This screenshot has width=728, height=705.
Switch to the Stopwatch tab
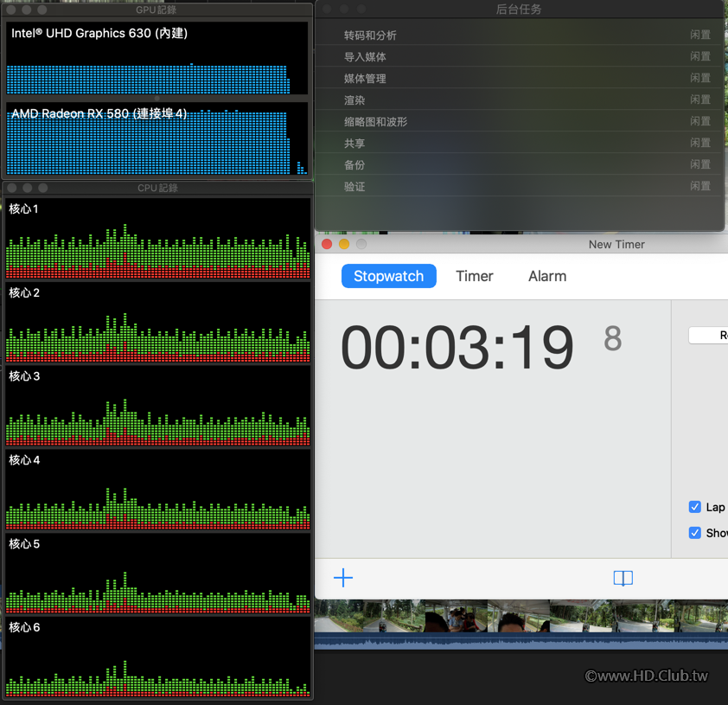(388, 276)
